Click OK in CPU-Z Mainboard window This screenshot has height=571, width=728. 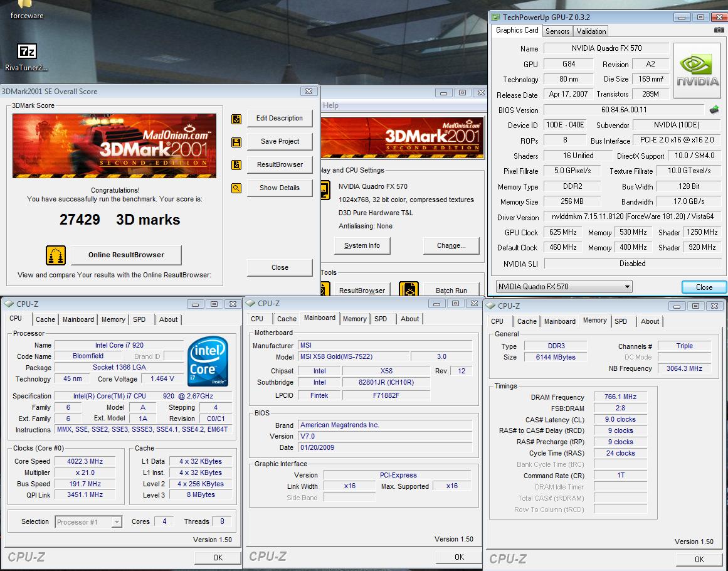[459, 557]
